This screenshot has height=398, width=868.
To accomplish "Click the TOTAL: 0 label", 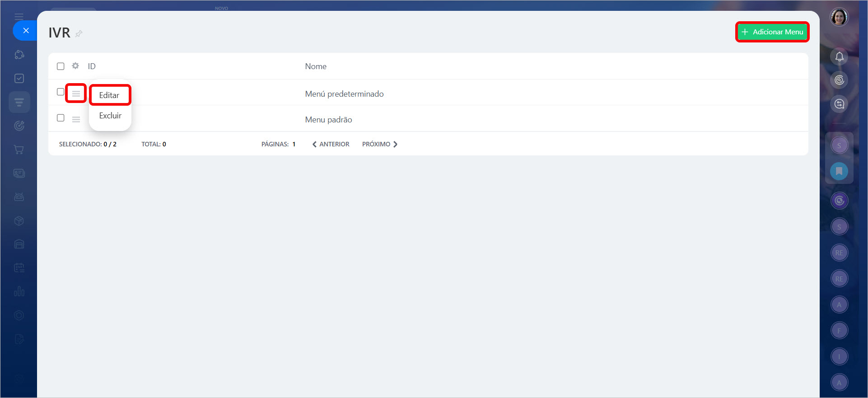I will point(154,144).
